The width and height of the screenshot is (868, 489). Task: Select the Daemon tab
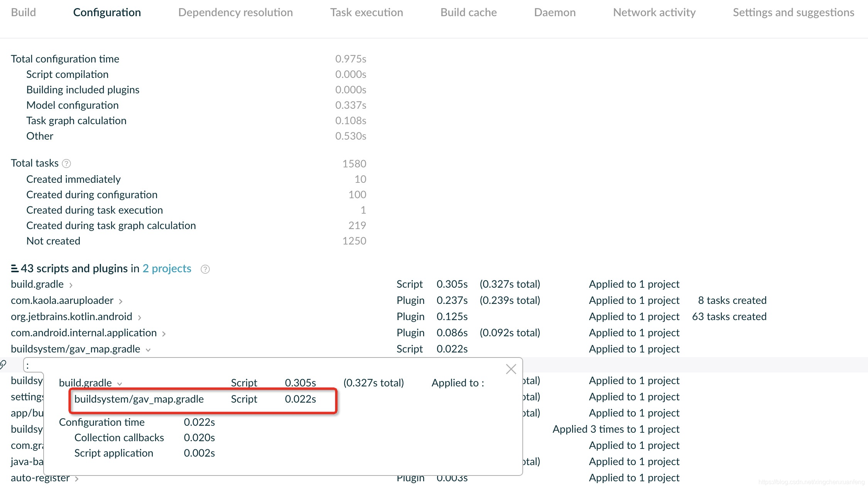(555, 12)
